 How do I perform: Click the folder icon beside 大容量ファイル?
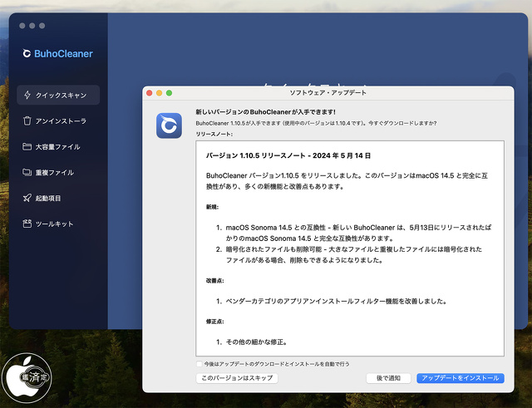tap(27, 146)
